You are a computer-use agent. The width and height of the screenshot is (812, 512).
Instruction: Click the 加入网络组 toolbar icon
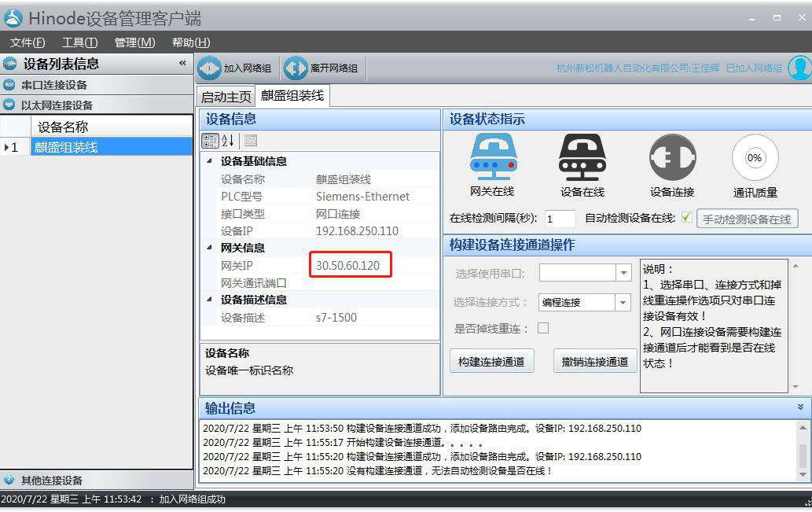click(x=210, y=68)
